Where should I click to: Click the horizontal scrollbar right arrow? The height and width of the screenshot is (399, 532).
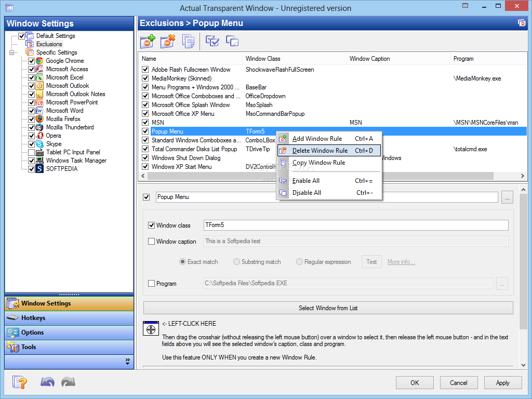[x=523, y=176]
